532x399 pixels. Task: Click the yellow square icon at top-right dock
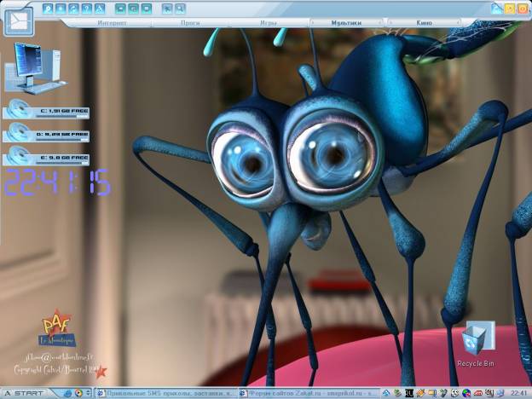510,9
